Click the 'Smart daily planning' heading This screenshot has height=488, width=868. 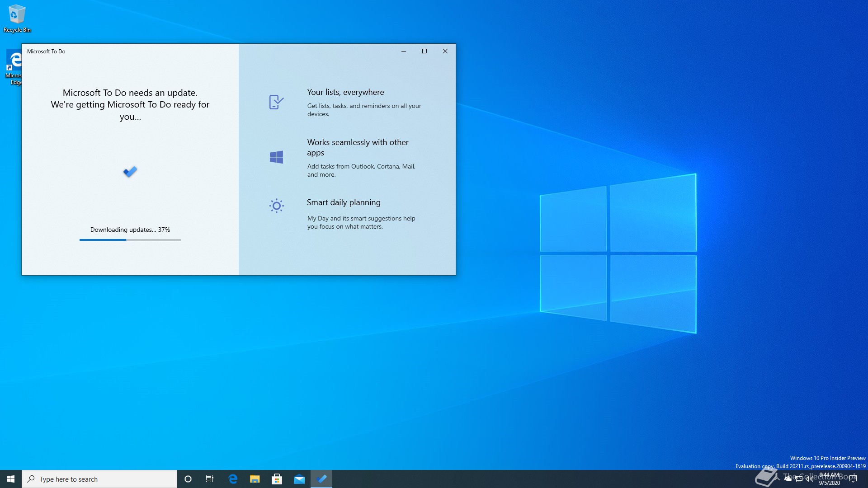344,202
